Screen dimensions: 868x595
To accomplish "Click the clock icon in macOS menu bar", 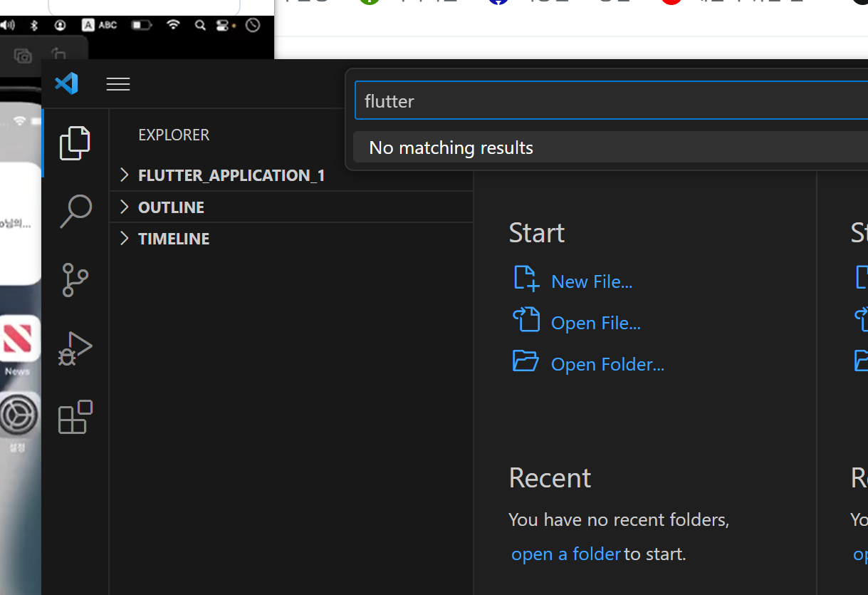I will coord(253,25).
